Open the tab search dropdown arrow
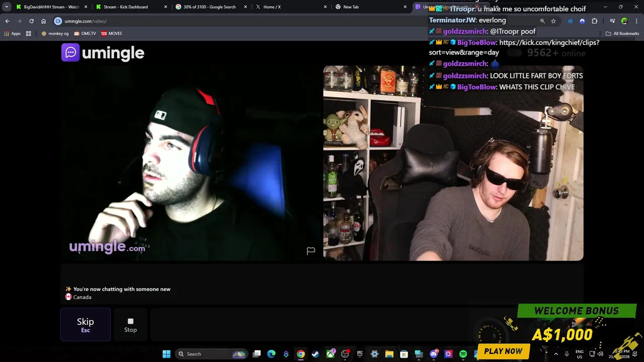The width and height of the screenshot is (644, 362). [7, 7]
